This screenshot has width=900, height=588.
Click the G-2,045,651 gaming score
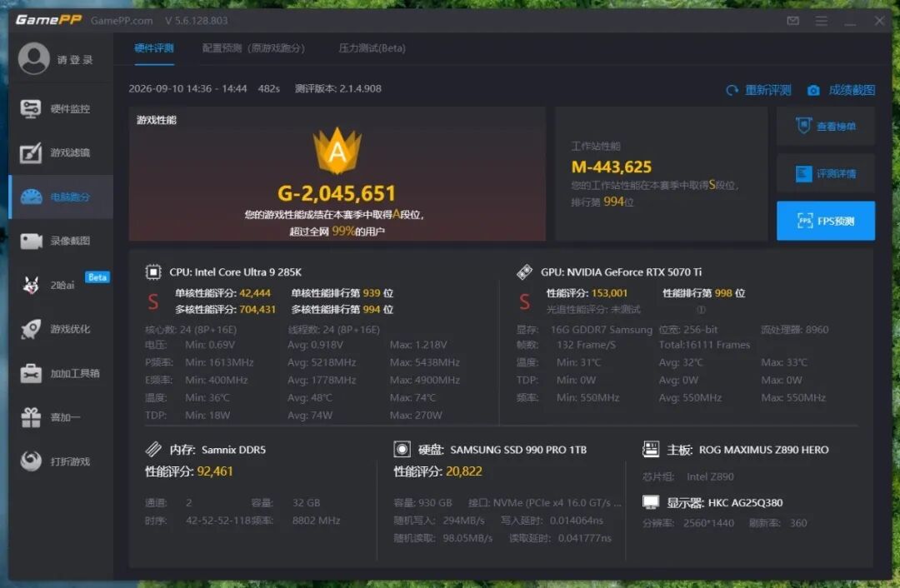[x=337, y=193]
